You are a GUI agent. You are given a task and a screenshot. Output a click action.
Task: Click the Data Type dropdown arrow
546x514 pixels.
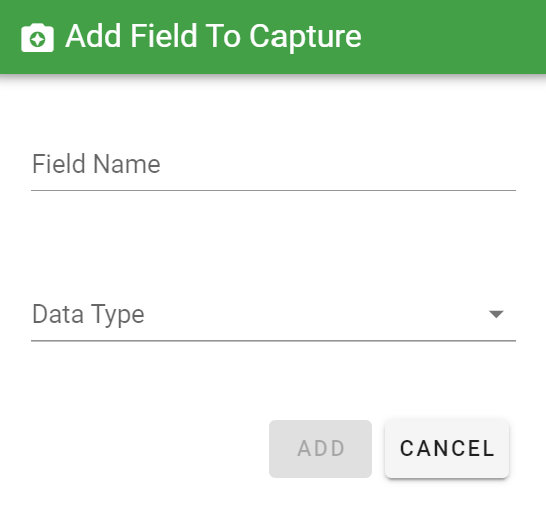click(496, 314)
